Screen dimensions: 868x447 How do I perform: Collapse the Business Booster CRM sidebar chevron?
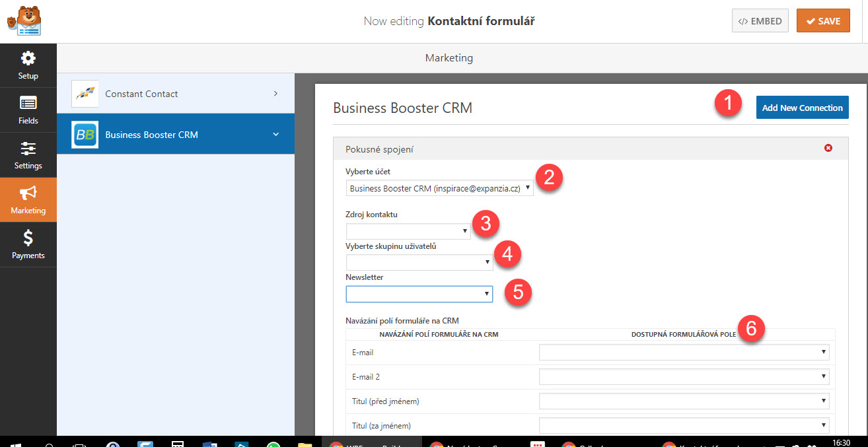(275, 135)
